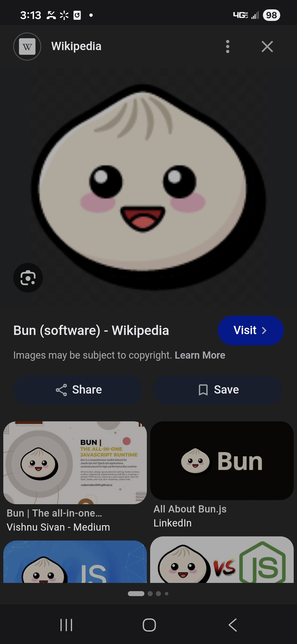Tap the Wikipedia source logo icon
This screenshot has width=297, height=644.
pyautogui.click(x=27, y=47)
